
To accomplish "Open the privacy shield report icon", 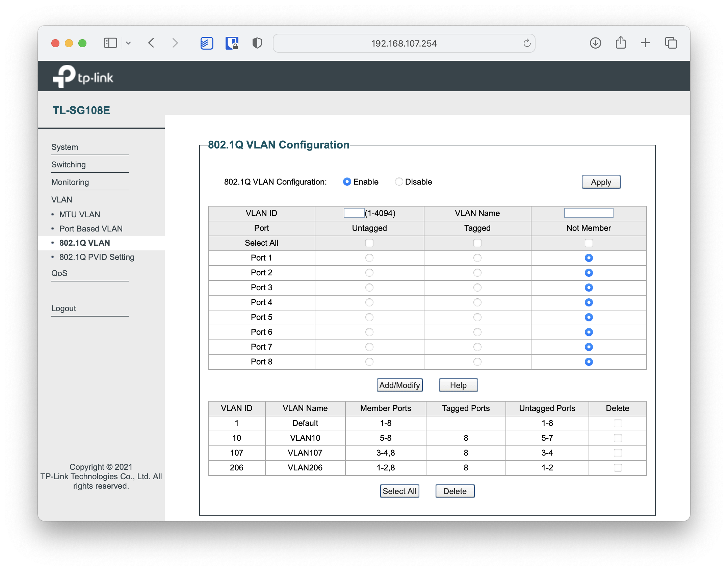I will [257, 43].
